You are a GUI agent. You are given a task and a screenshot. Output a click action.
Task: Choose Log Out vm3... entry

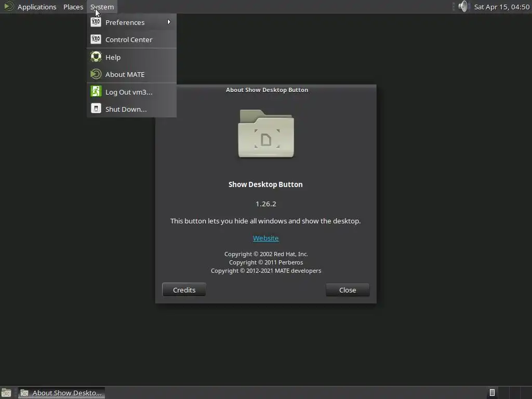click(131, 92)
